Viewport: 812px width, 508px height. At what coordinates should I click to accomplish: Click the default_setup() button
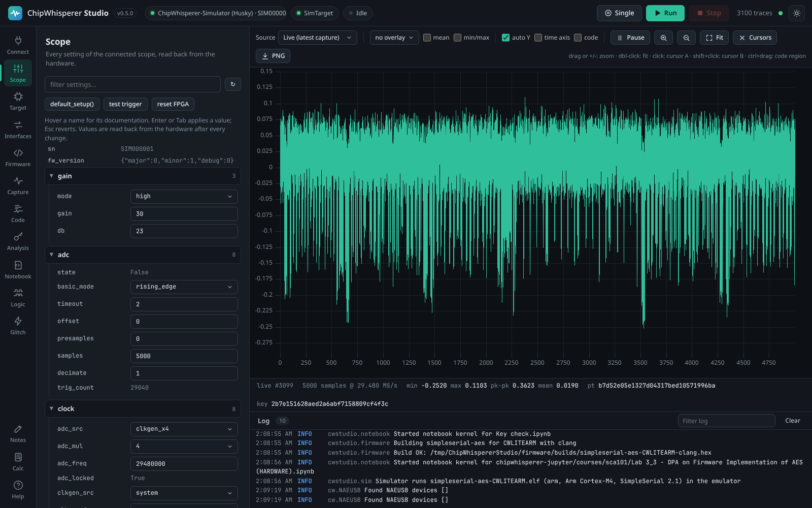coord(72,104)
